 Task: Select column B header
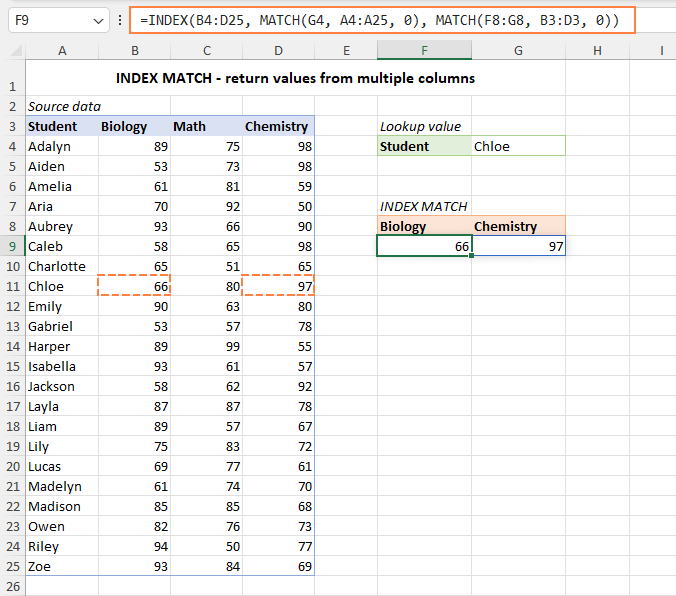pyautogui.click(x=135, y=51)
